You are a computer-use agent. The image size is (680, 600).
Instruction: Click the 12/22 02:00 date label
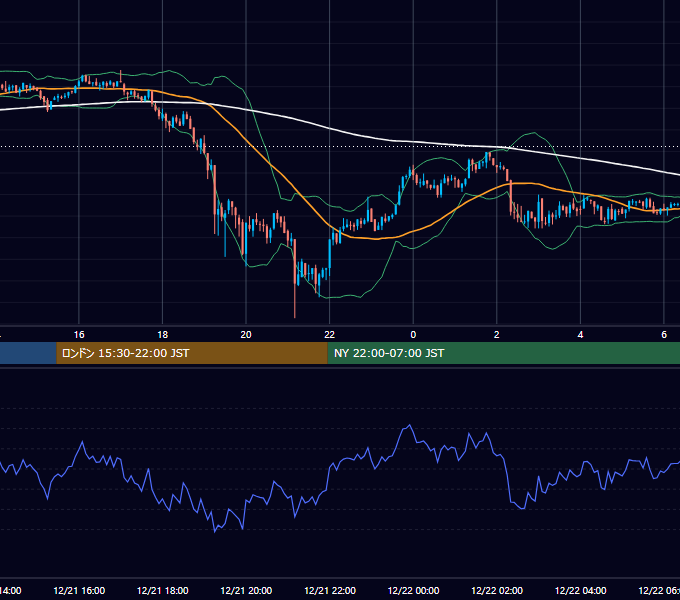click(497, 590)
